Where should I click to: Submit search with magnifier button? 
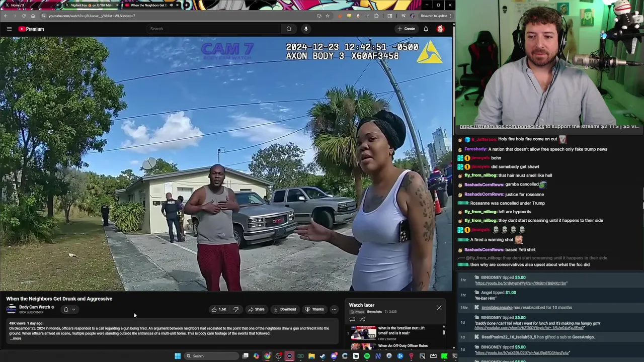[x=289, y=29]
